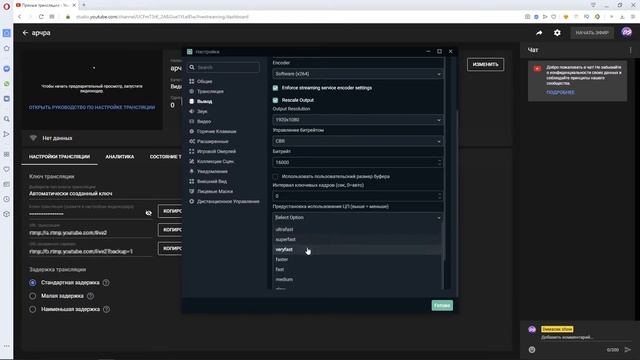Image resolution: width=640 pixels, height=360 pixels.
Task: Toggle the Rescale Output checkbox
Action: (x=275, y=100)
